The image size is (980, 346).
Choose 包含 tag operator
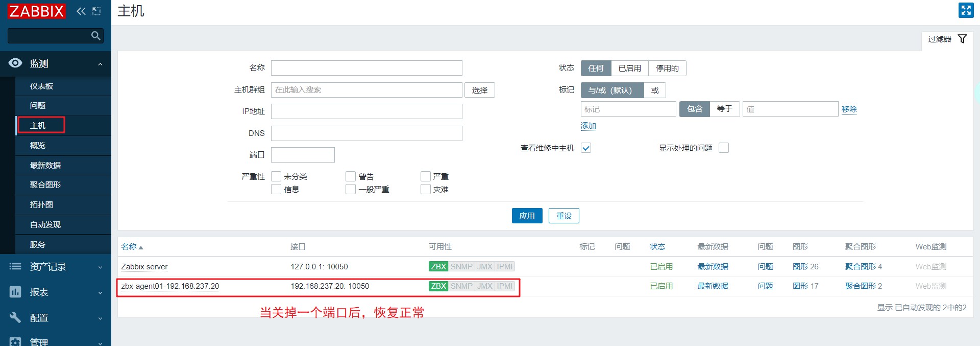point(694,109)
